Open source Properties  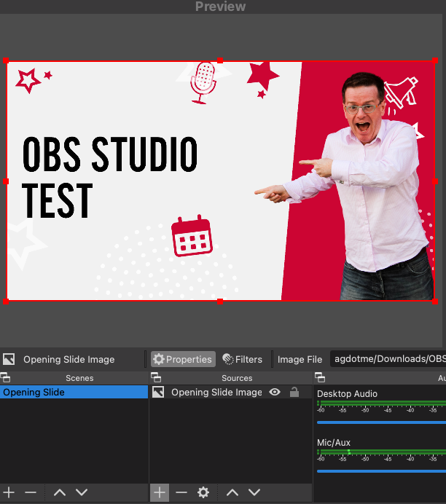click(183, 359)
